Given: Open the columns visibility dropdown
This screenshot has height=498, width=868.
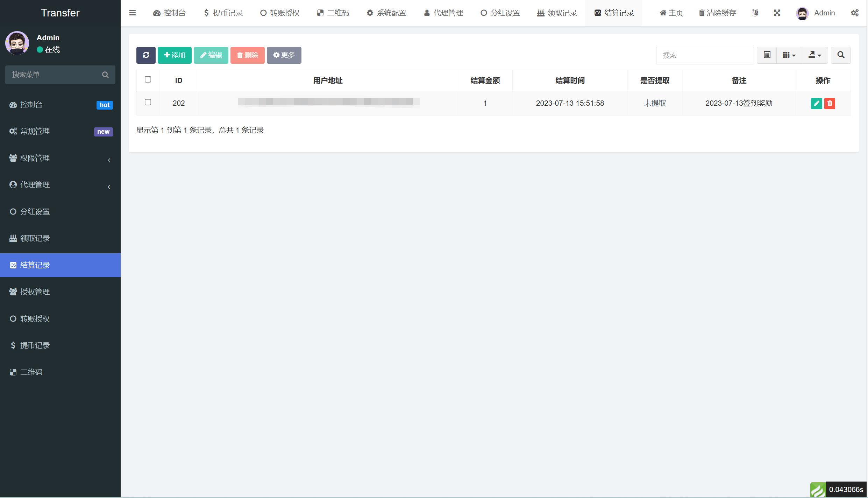Looking at the screenshot, I should pyautogui.click(x=789, y=55).
